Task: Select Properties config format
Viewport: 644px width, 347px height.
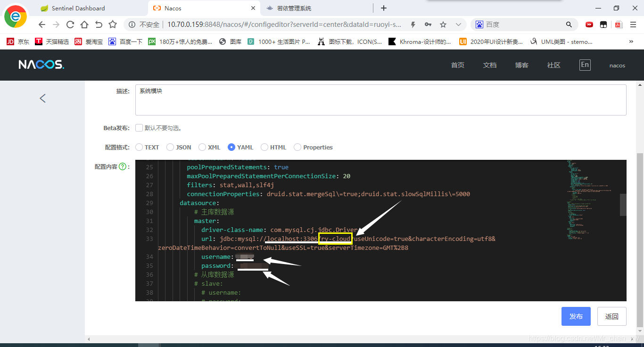Action: click(297, 147)
